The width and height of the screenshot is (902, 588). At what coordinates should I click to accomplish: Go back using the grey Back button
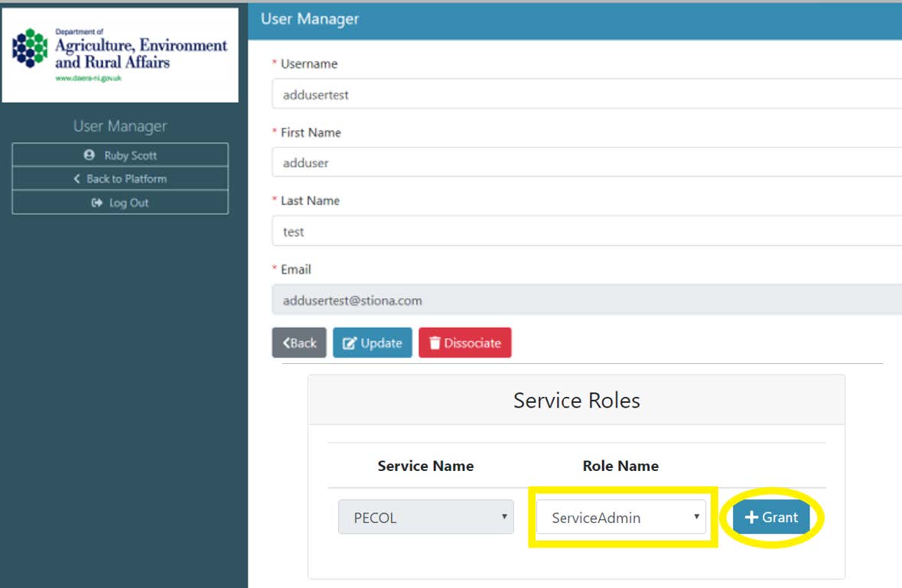(299, 343)
